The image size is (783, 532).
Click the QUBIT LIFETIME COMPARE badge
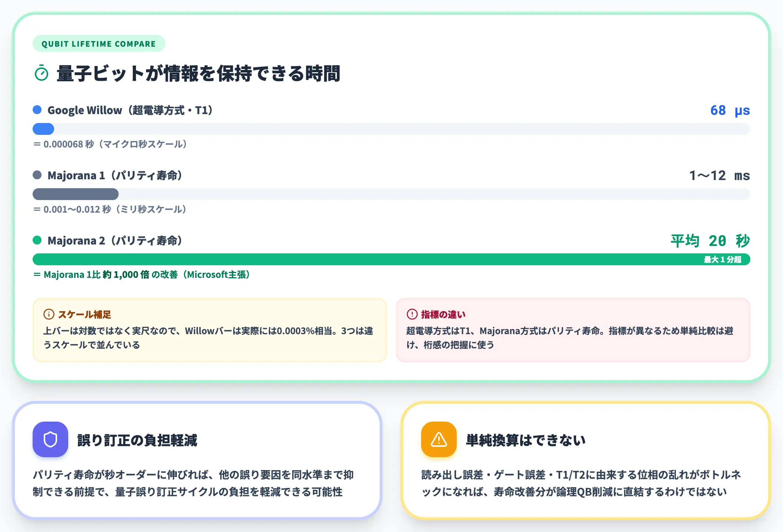99,44
